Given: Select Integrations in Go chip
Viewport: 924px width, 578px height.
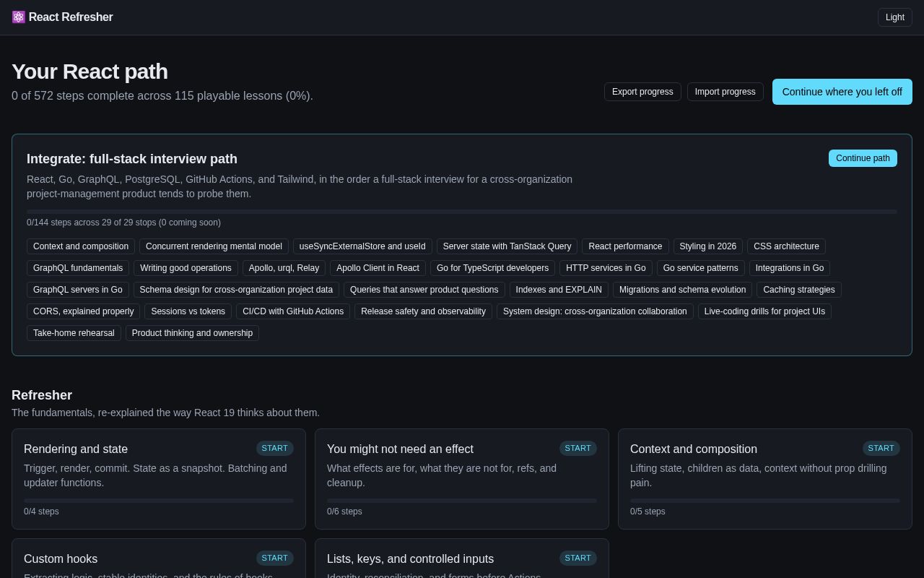Looking at the screenshot, I should click(790, 268).
